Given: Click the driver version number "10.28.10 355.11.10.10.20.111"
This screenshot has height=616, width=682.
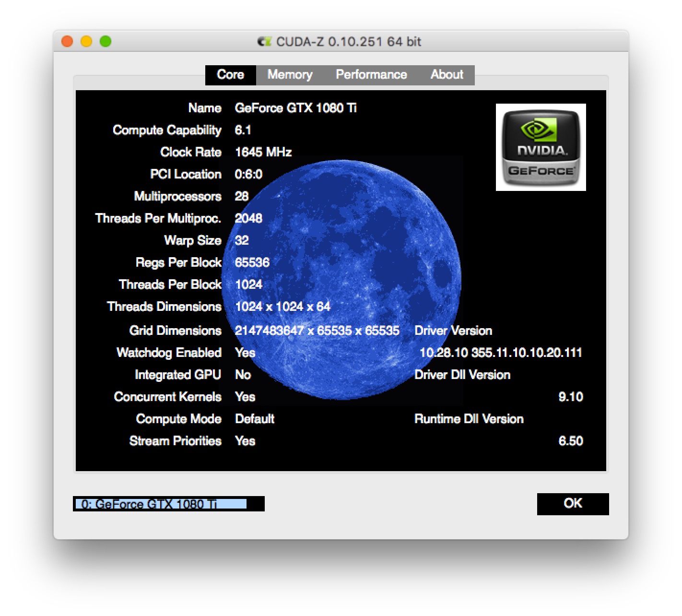Looking at the screenshot, I should click(x=501, y=353).
